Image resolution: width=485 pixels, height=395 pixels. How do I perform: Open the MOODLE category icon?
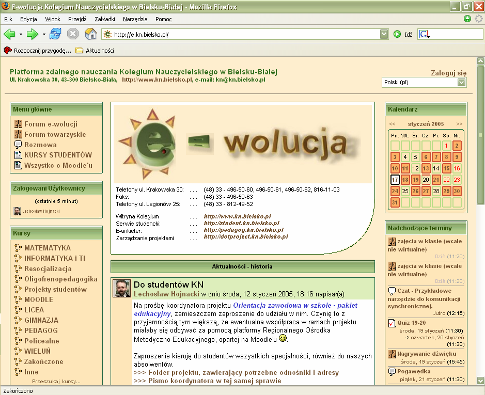(18, 299)
